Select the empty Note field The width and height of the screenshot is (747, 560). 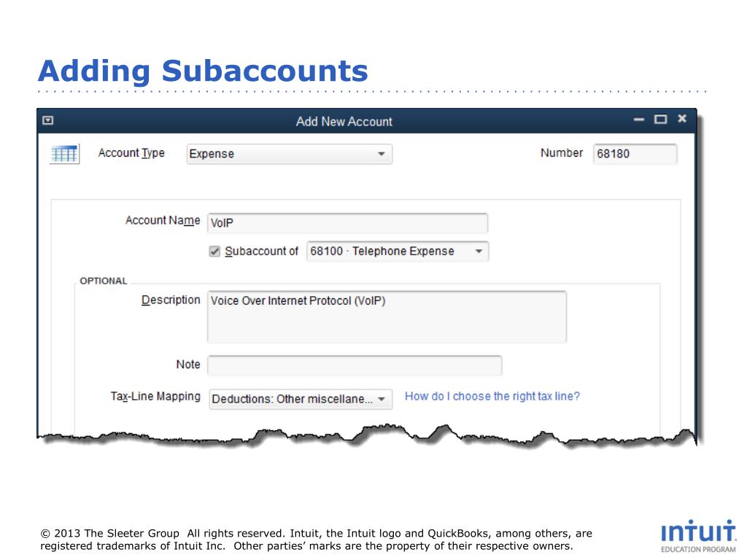pos(355,365)
